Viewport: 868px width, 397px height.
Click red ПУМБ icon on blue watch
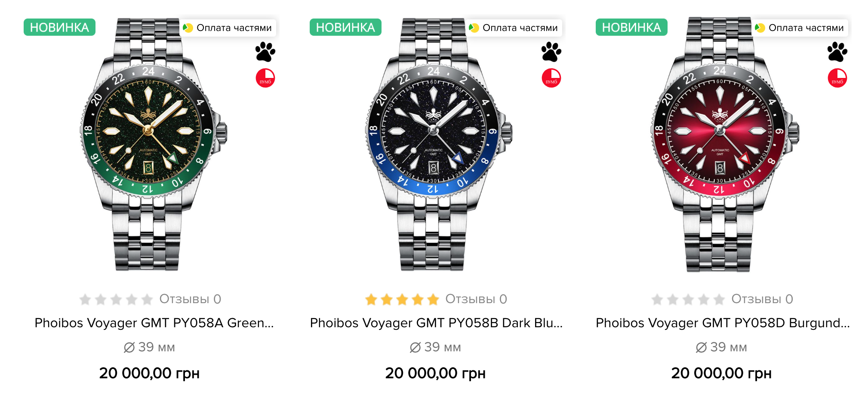tap(551, 78)
